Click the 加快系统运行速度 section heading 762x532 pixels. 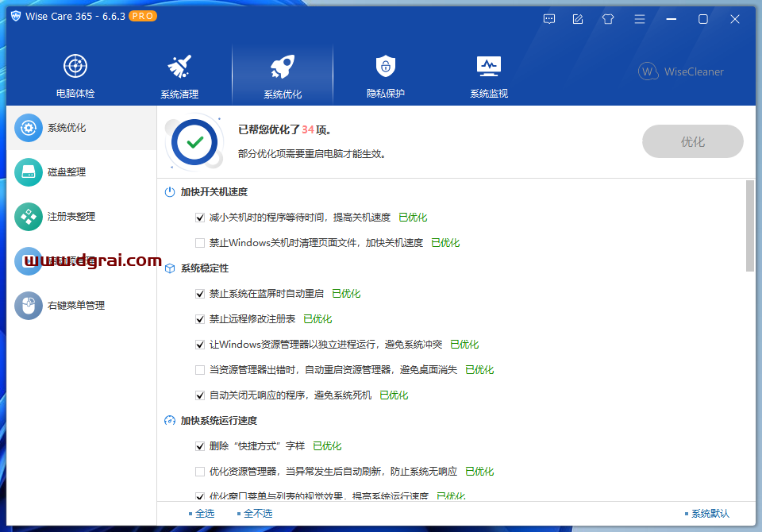219,421
